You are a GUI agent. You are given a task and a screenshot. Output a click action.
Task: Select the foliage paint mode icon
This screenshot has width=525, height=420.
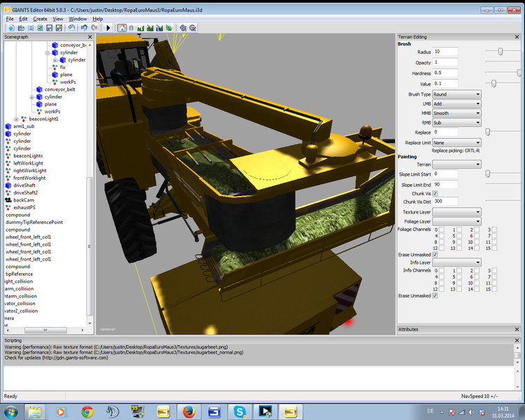pyautogui.click(x=169, y=28)
